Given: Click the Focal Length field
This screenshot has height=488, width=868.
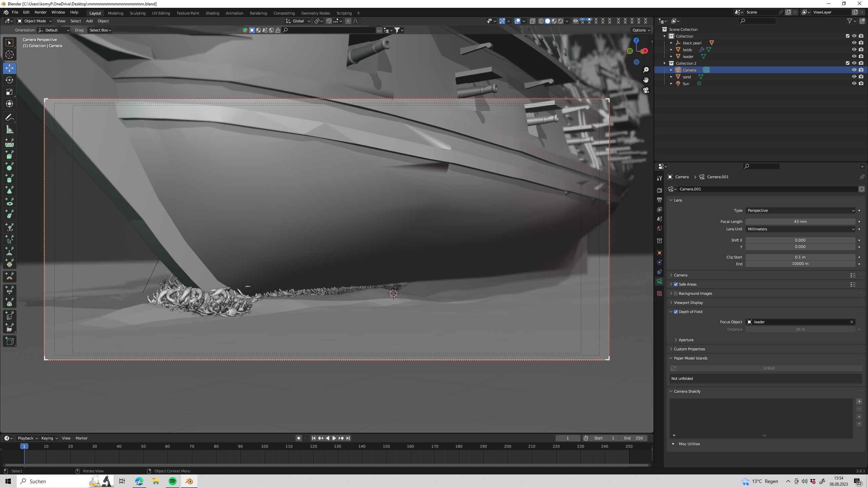Looking at the screenshot, I should click(800, 222).
